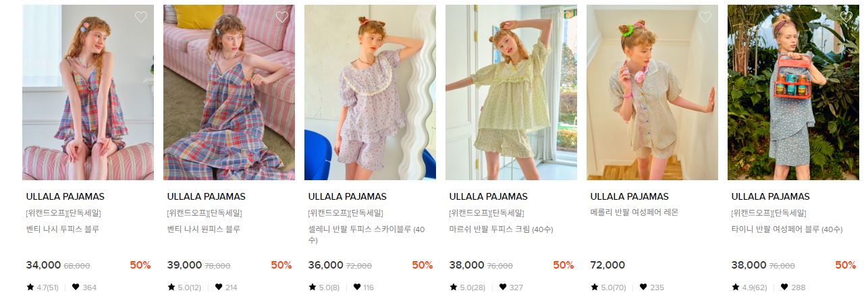Click the star rating 4.7(51) icon
This screenshot has height=303, width=868.
pos(30,287)
